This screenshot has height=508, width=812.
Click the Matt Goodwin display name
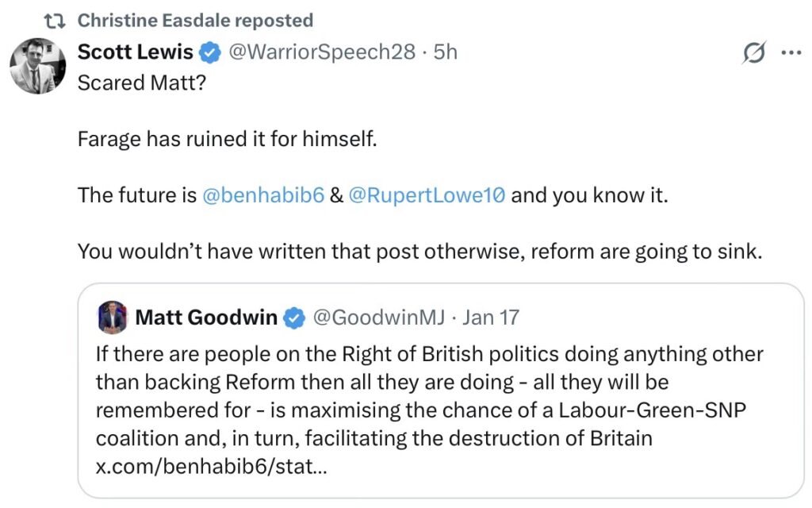[x=206, y=318]
